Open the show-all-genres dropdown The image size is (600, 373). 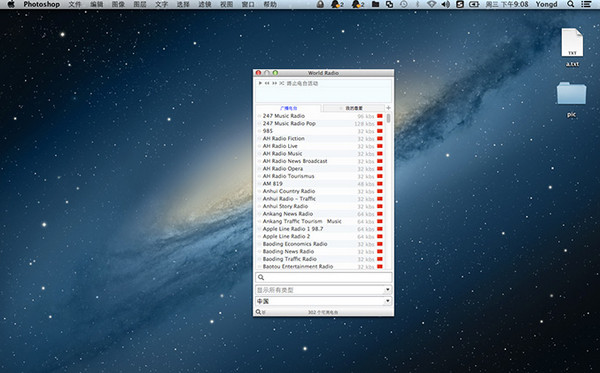324,290
